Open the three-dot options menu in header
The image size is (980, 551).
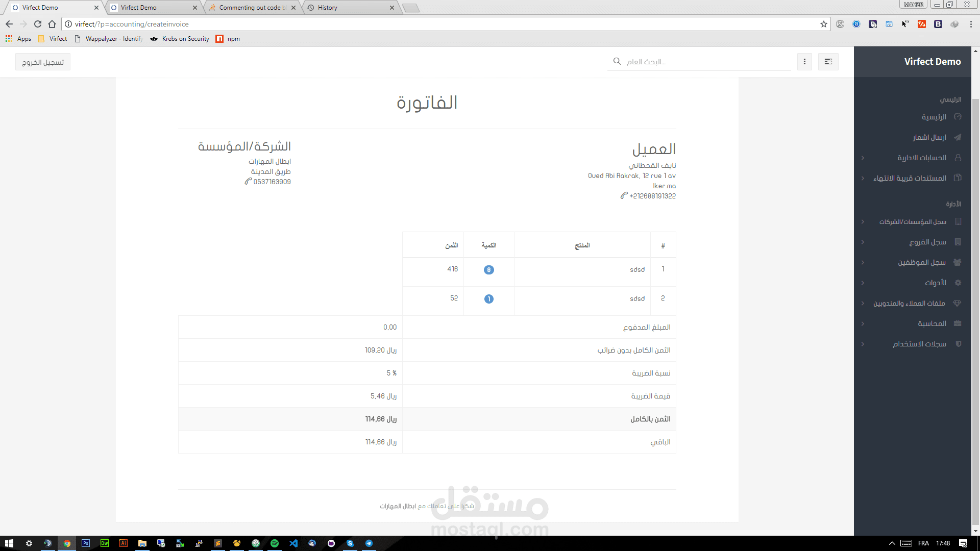[x=804, y=62]
